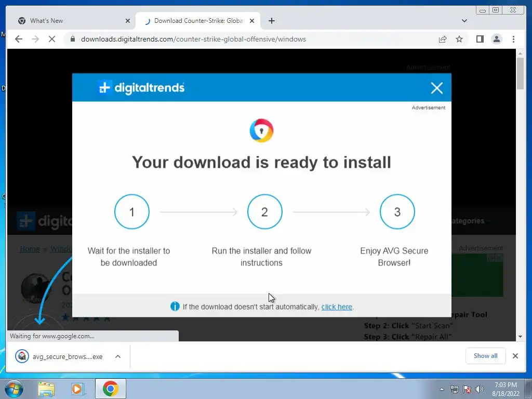Open the Windows Start menu
Screen dimensions: 532x399
[13, 389]
